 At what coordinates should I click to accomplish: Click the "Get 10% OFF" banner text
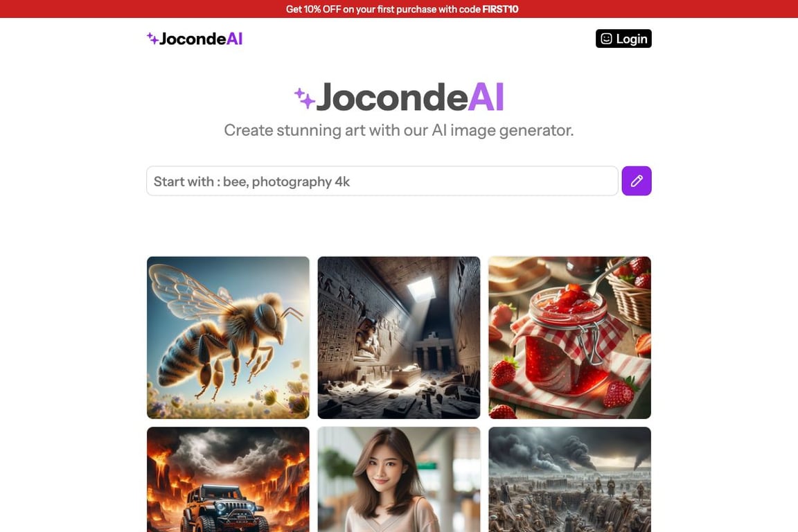(x=314, y=9)
